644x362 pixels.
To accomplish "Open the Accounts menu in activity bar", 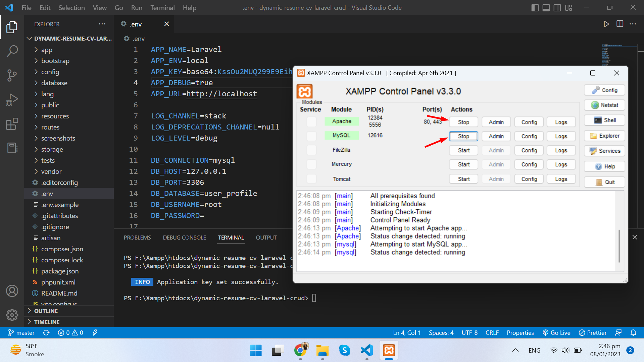I will (12, 291).
